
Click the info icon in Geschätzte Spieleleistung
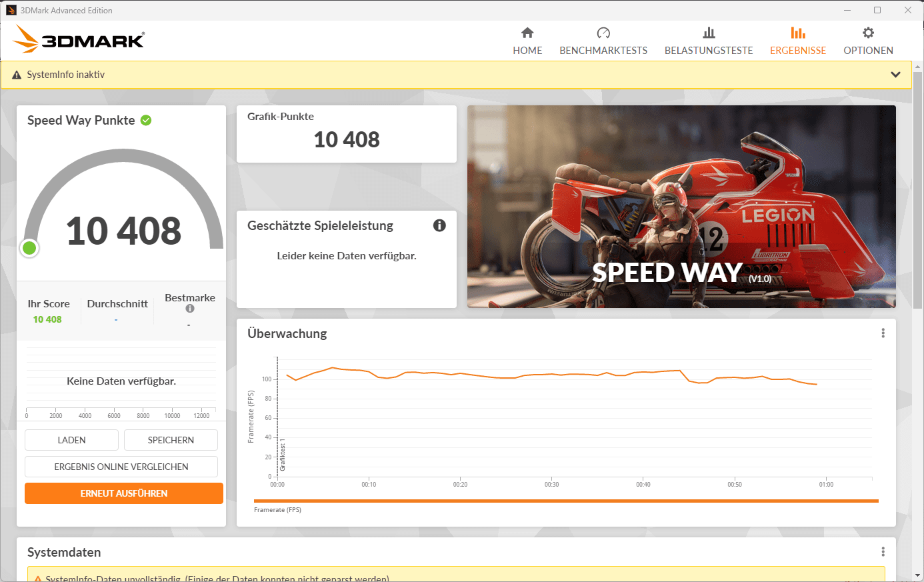coord(439,225)
